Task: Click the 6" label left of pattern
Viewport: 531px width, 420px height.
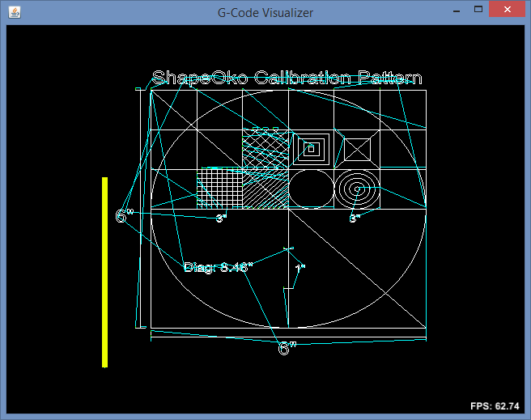Action: click(124, 216)
